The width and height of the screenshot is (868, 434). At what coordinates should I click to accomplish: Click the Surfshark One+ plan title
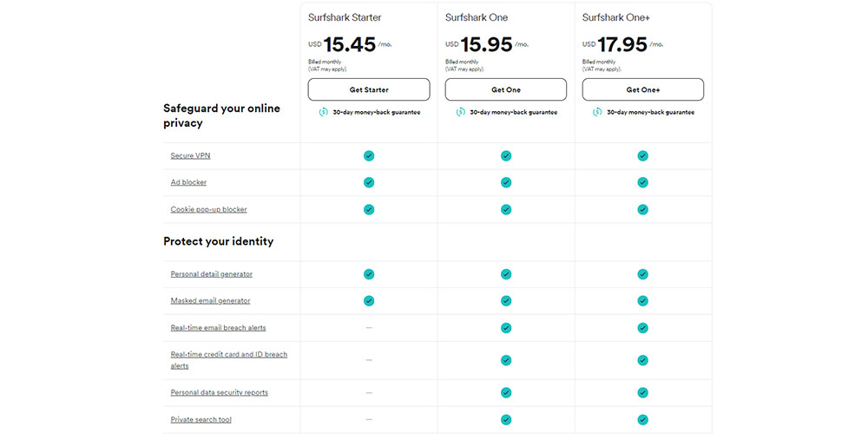[x=616, y=17]
